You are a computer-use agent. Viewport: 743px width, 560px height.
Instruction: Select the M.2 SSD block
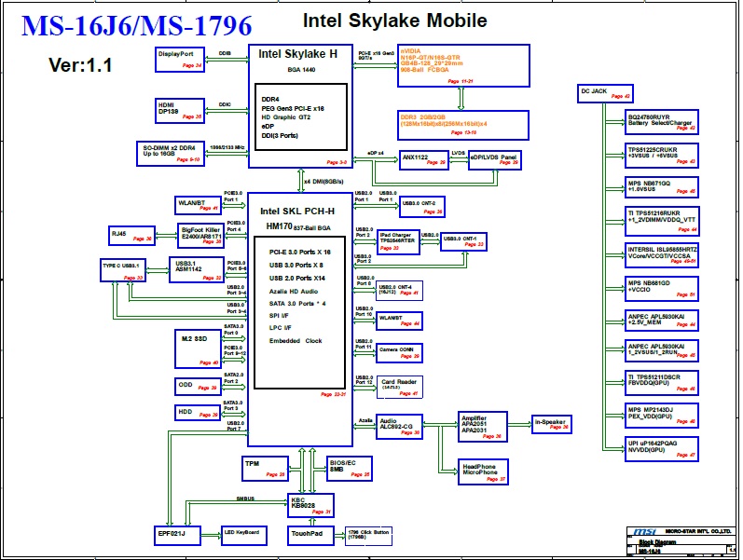click(198, 348)
